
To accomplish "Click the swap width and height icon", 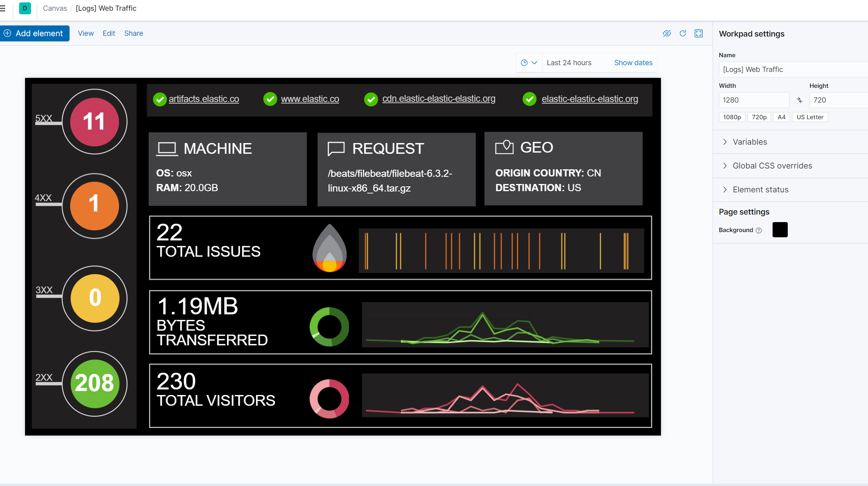I will pyautogui.click(x=800, y=100).
